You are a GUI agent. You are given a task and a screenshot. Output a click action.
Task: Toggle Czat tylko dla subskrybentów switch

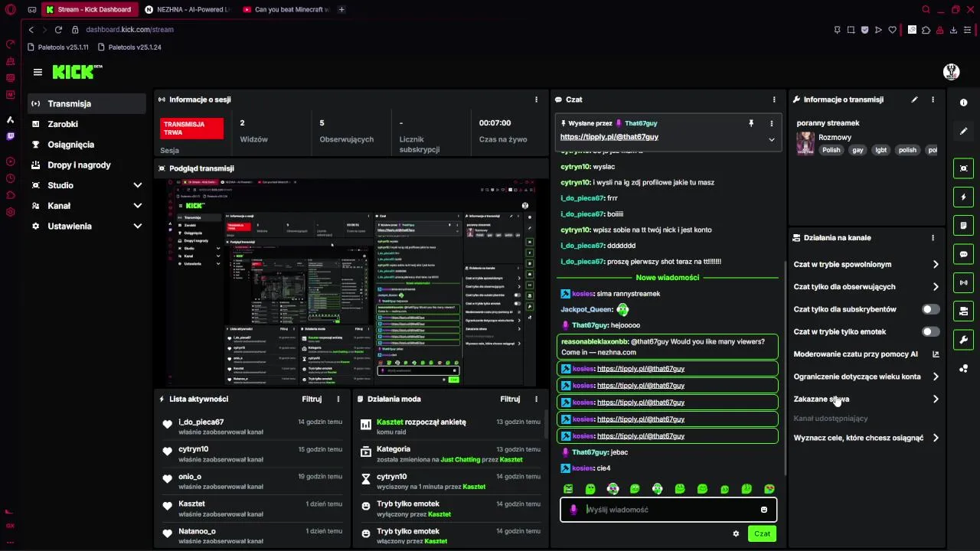930,309
